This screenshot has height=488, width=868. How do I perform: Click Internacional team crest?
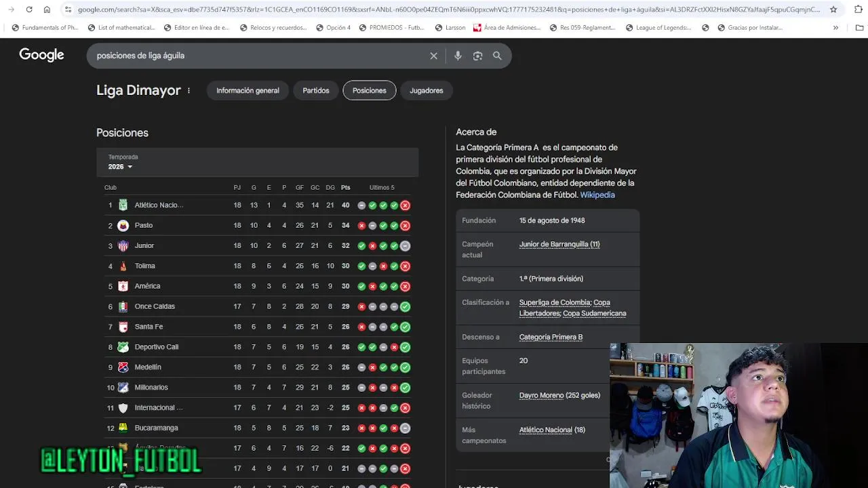point(123,408)
